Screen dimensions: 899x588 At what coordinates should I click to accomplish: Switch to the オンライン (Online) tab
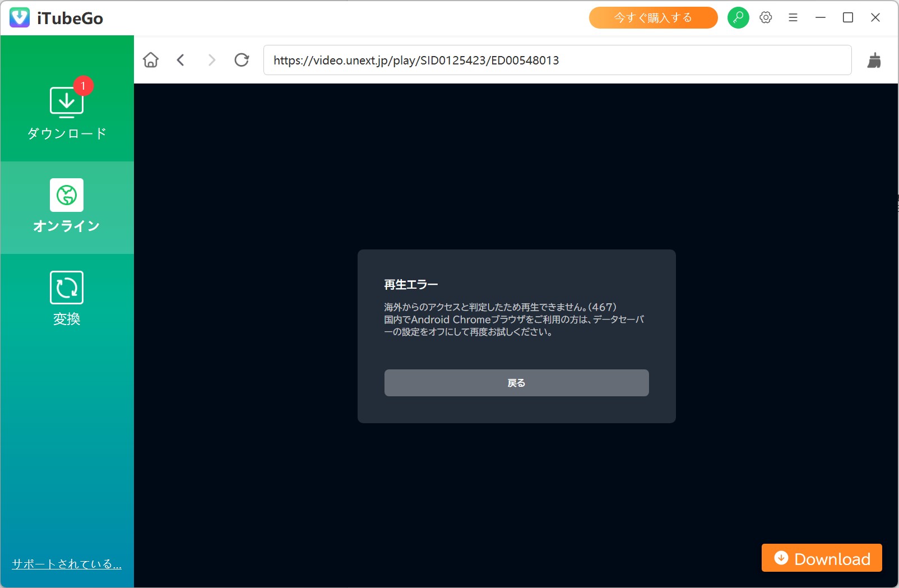(67, 207)
